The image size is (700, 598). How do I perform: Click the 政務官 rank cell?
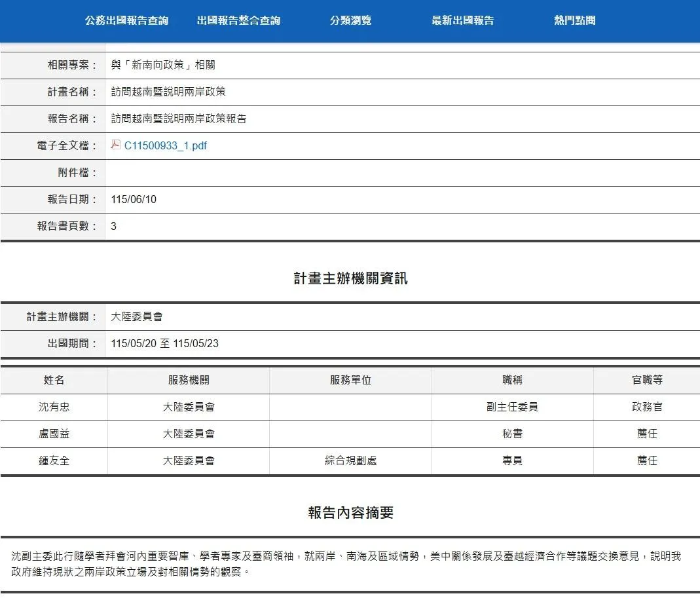647,407
